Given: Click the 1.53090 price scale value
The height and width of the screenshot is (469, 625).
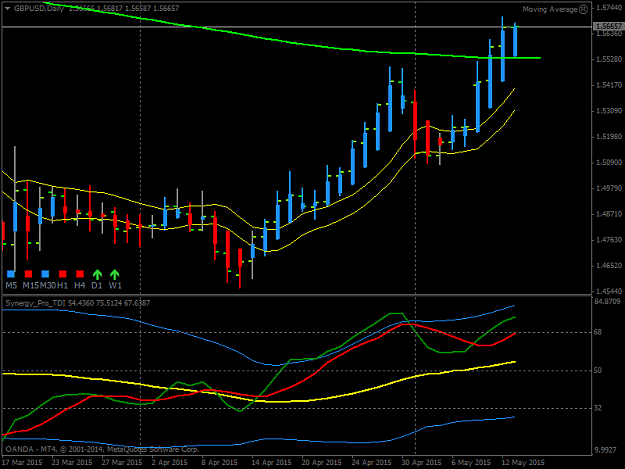Looking at the screenshot, I should (x=609, y=111).
